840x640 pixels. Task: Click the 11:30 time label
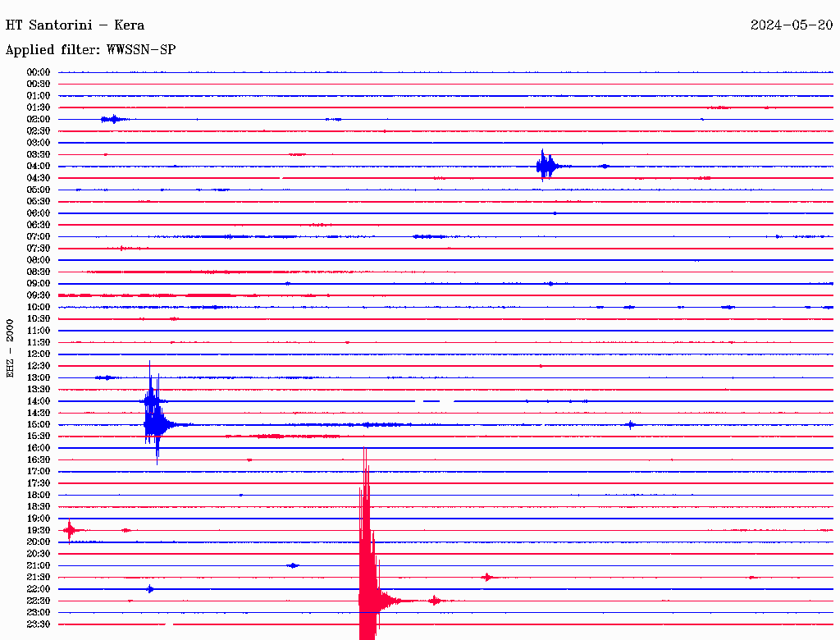click(x=39, y=342)
